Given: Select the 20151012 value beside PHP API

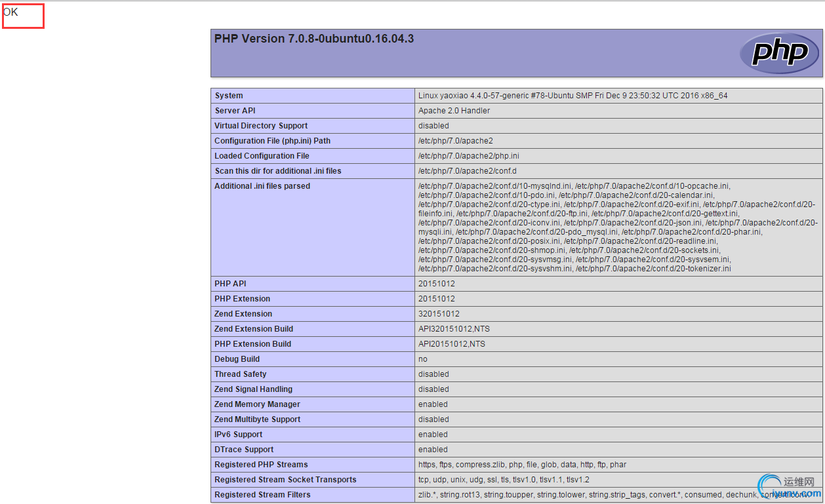Looking at the screenshot, I should coord(437,284).
